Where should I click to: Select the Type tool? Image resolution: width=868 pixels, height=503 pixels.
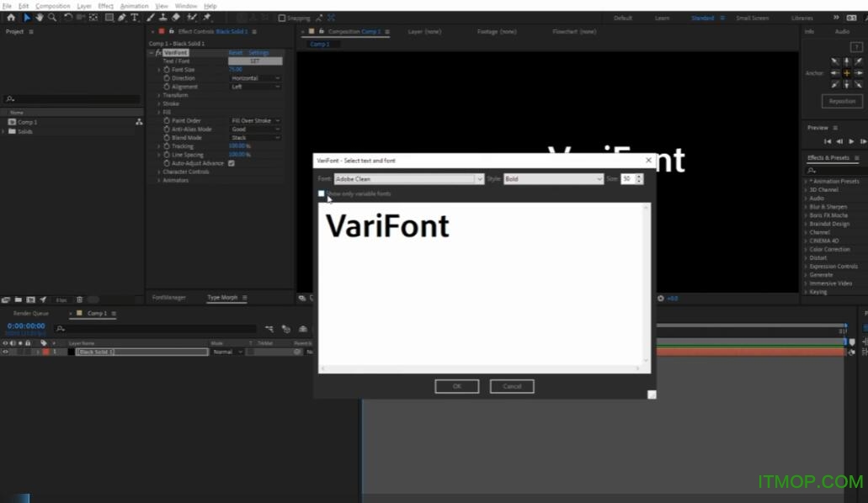click(133, 16)
